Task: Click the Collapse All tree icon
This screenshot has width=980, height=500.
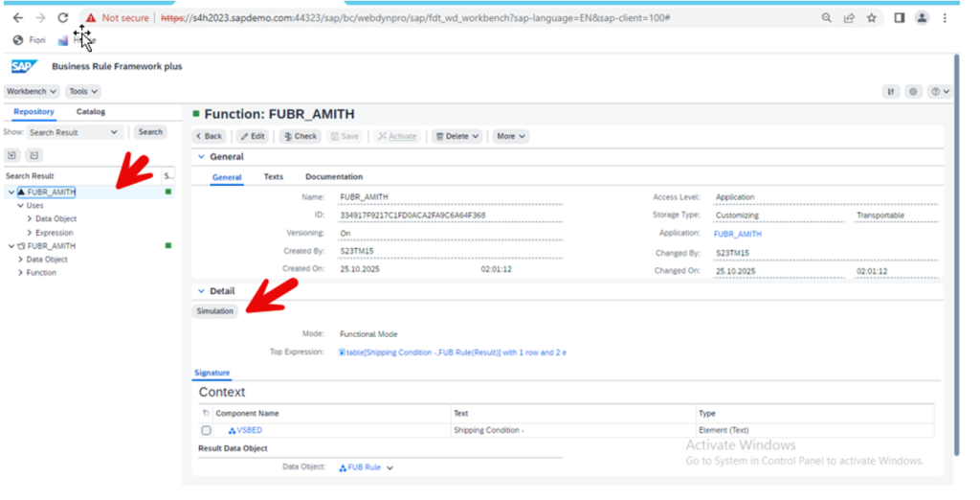Action: 33,155
